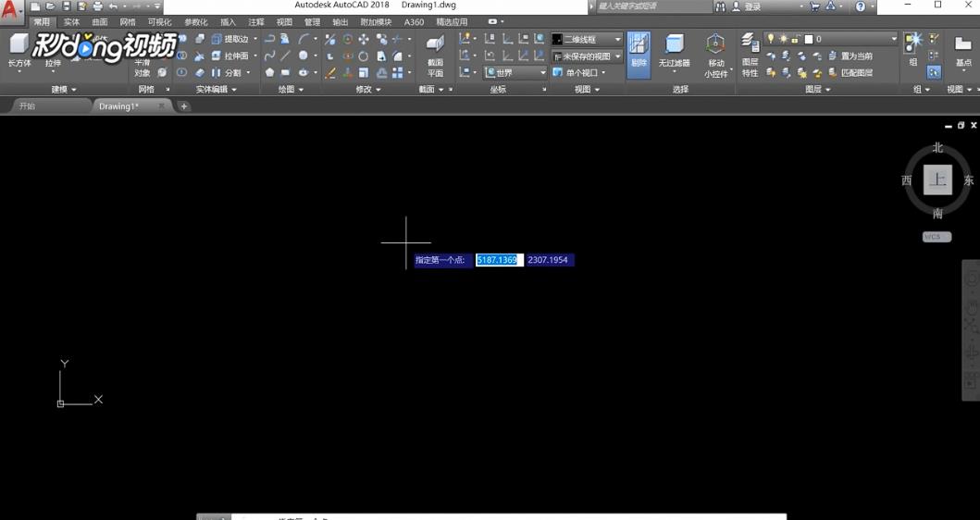Click the 截面平面 section plane tool
Screen dimensions: 980x520
435,55
